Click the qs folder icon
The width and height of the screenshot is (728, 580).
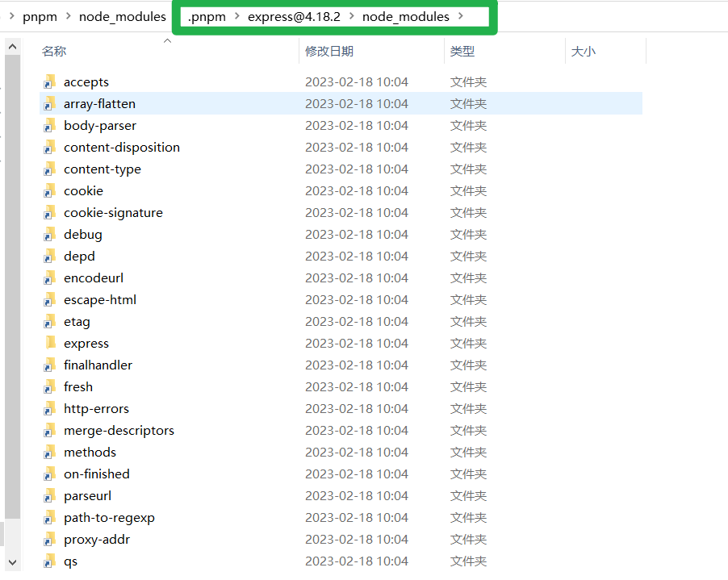(x=50, y=561)
